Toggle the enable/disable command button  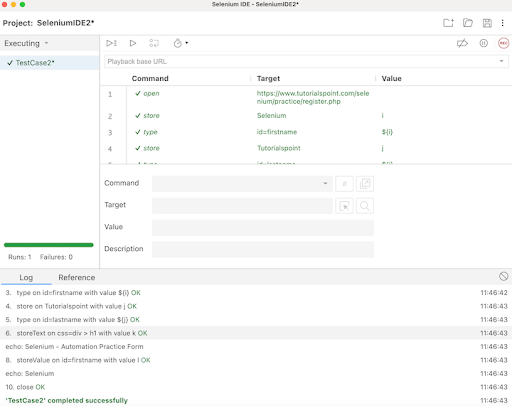344,184
